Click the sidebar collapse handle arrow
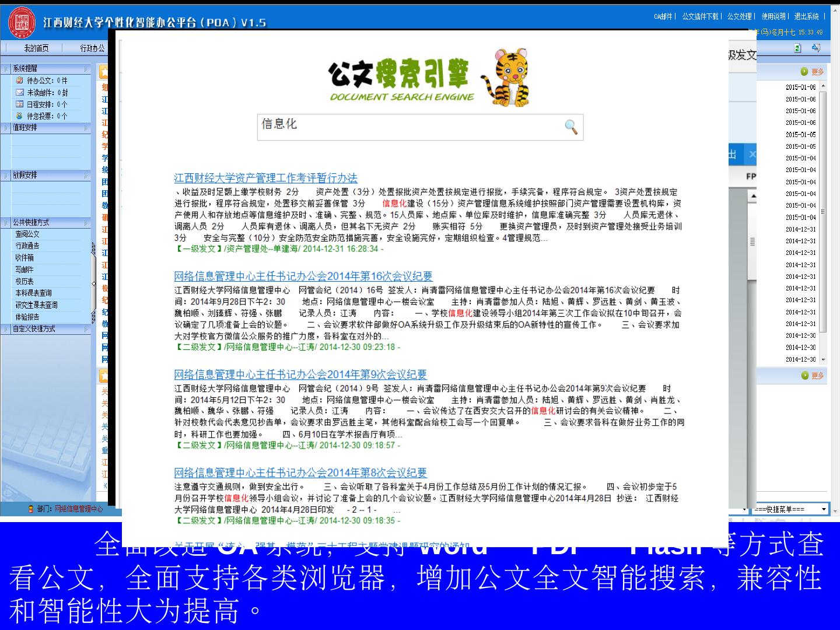840x630 pixels. click(93, 283)
